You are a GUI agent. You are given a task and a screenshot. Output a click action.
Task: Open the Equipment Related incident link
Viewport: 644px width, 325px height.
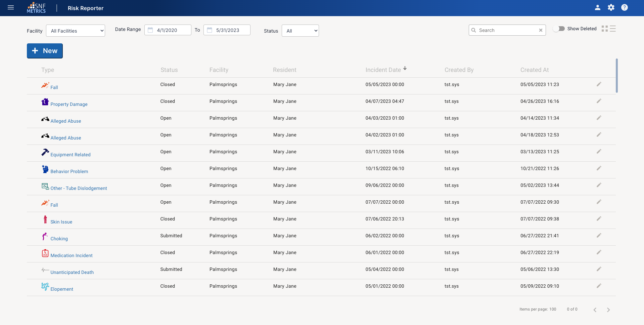click(x=71, y=155)
